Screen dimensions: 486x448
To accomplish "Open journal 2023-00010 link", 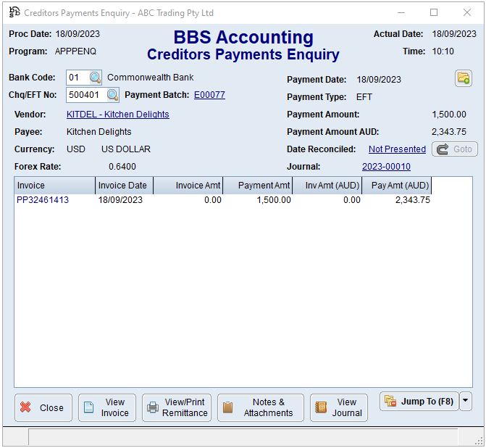I will coord(386,167).
